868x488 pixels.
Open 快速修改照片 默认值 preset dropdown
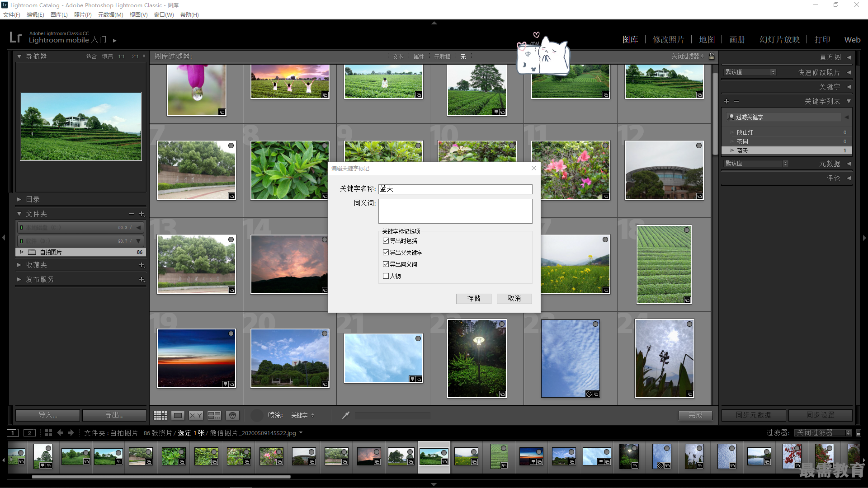point(750,72)
